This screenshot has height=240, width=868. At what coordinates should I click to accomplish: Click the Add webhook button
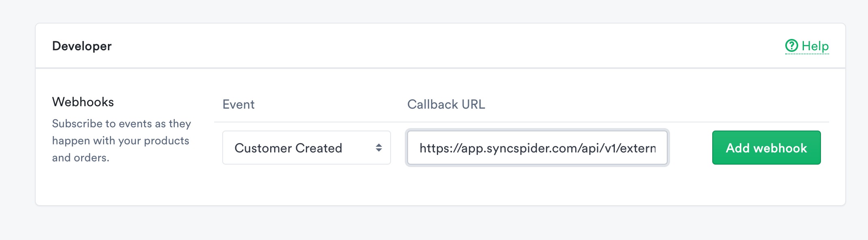[x=766, y=148]
